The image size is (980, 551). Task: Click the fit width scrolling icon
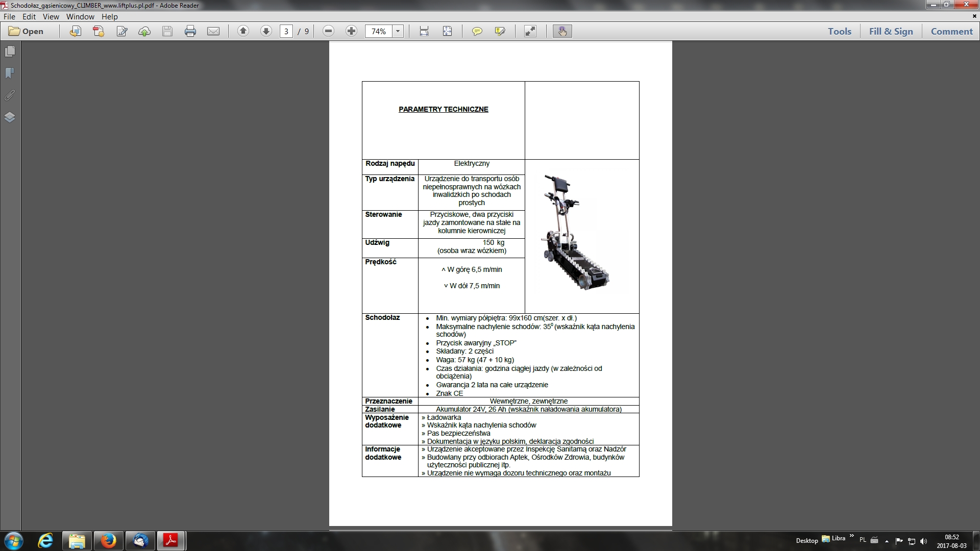[424, 31]
